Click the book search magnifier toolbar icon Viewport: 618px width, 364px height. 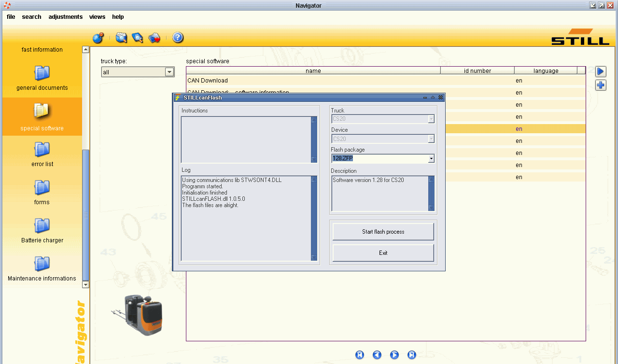[137, 38]
